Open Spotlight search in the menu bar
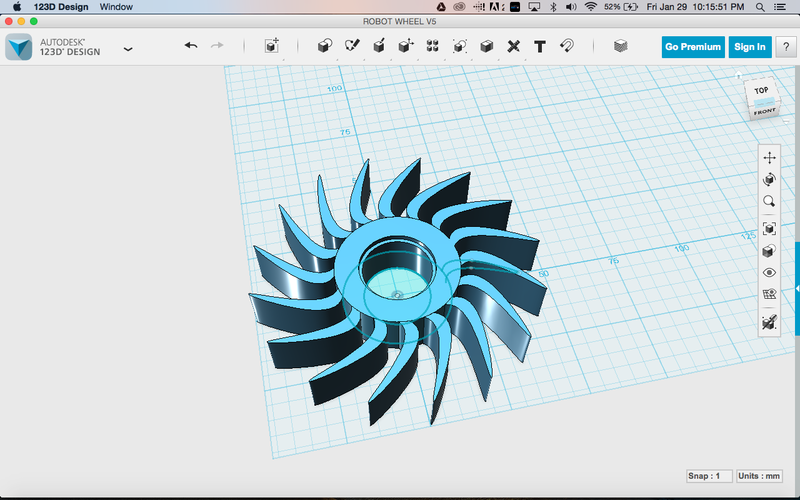This screenshot has height=500, width=800. 760,7
